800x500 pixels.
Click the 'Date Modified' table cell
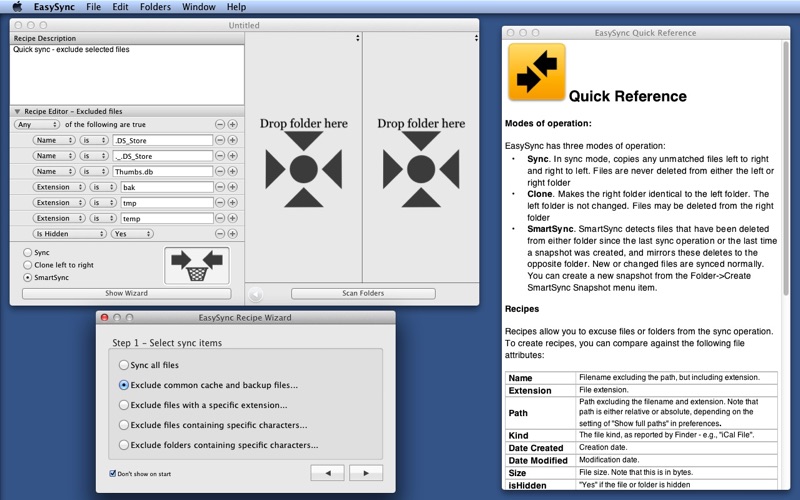click(540, 460)
